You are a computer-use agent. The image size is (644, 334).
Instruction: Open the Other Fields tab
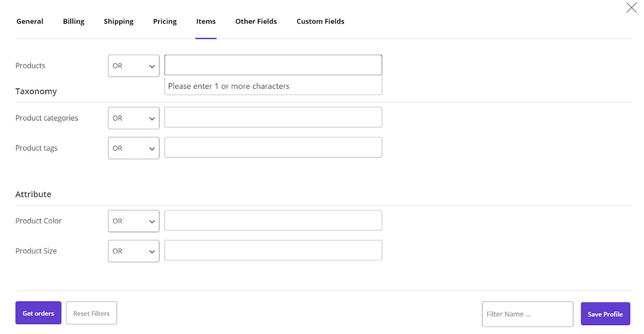point(256,21)
